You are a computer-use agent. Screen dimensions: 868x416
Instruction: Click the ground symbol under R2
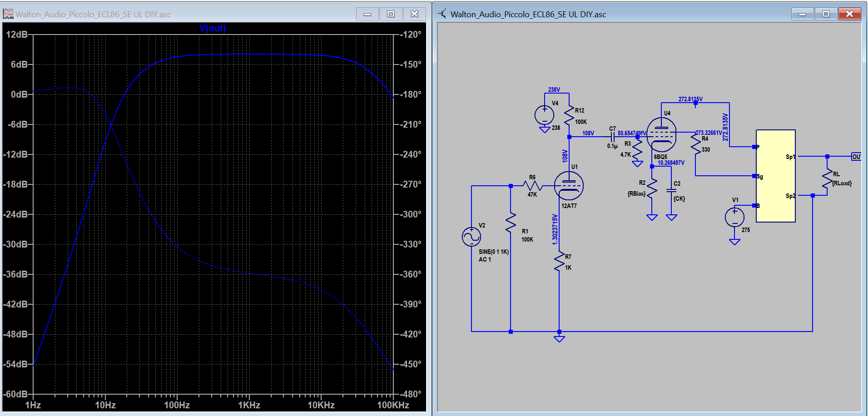tap(652, 218)
